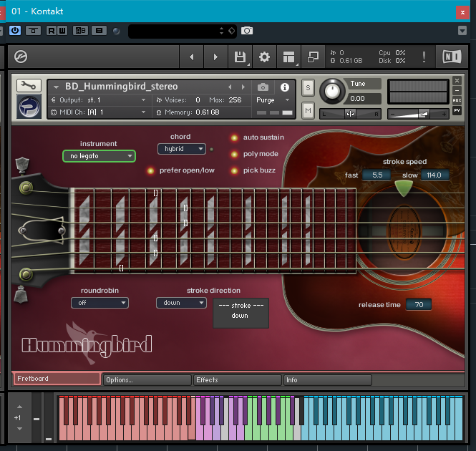Image resolution: width=476 pixels, height=451 pixels.
Task: Open the instrument no legato dropdown
Action: click(99, 156)
